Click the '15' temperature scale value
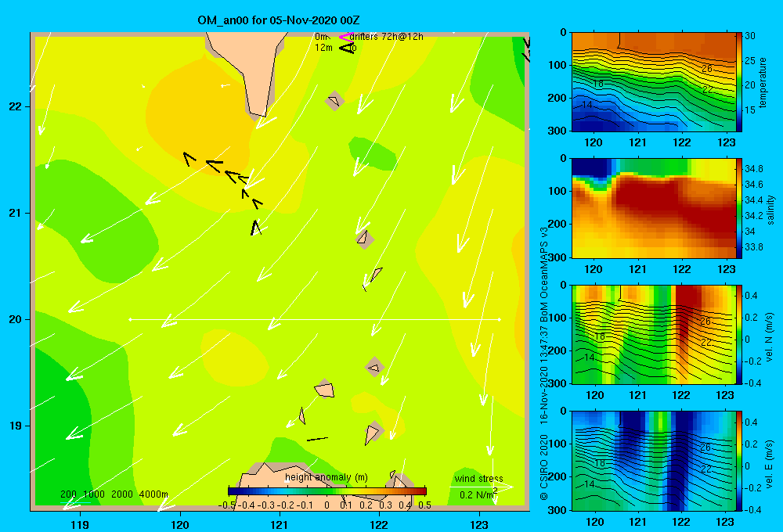The height and width of the screenshot is (532, 783). point(749,110)
